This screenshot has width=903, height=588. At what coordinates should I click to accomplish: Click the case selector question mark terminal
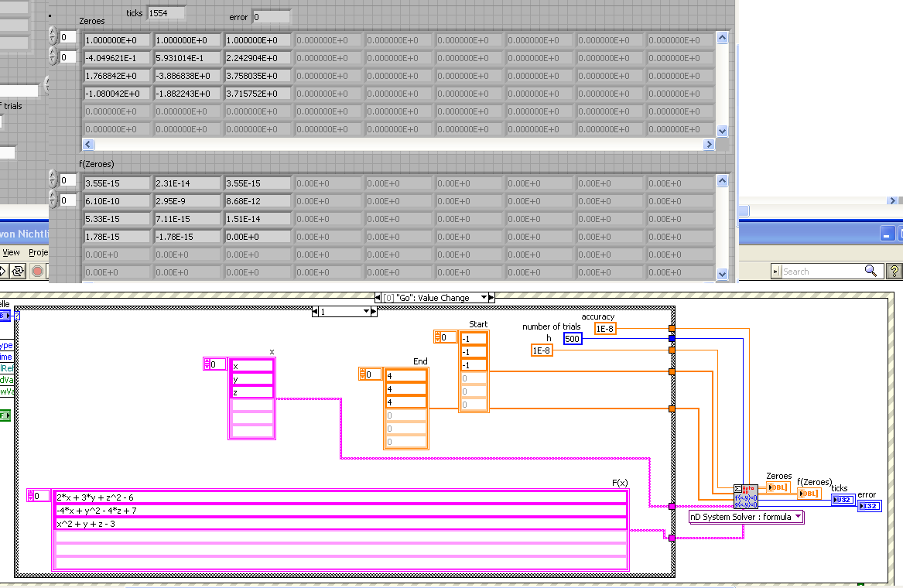tap(17, 316)
